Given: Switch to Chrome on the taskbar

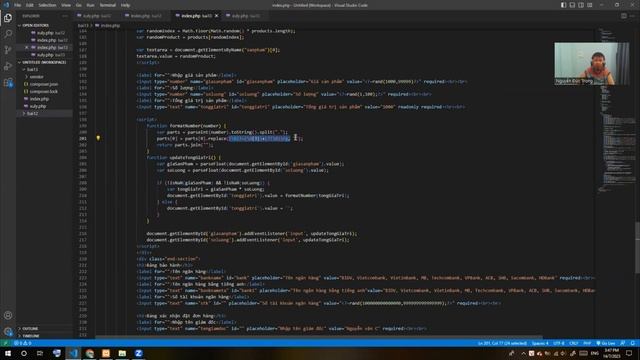Looking at the screenshot, I should (x=89, y=353).
